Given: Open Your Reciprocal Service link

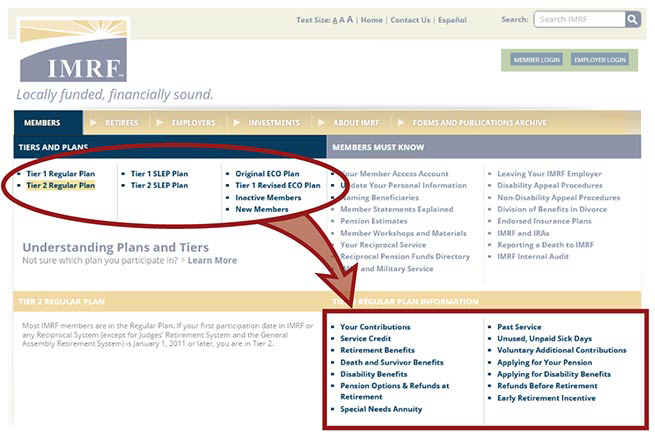Looking at the screenshot, I should pyautogui.click(x=383, y=245).
